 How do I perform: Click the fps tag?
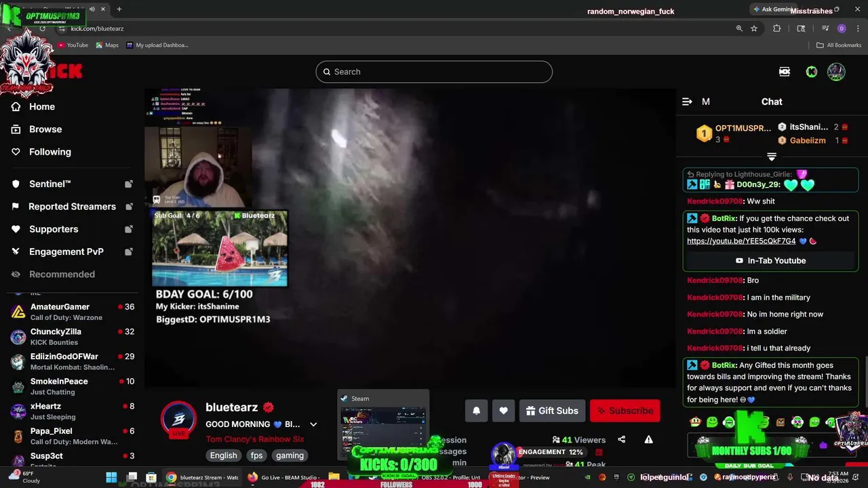256,455
